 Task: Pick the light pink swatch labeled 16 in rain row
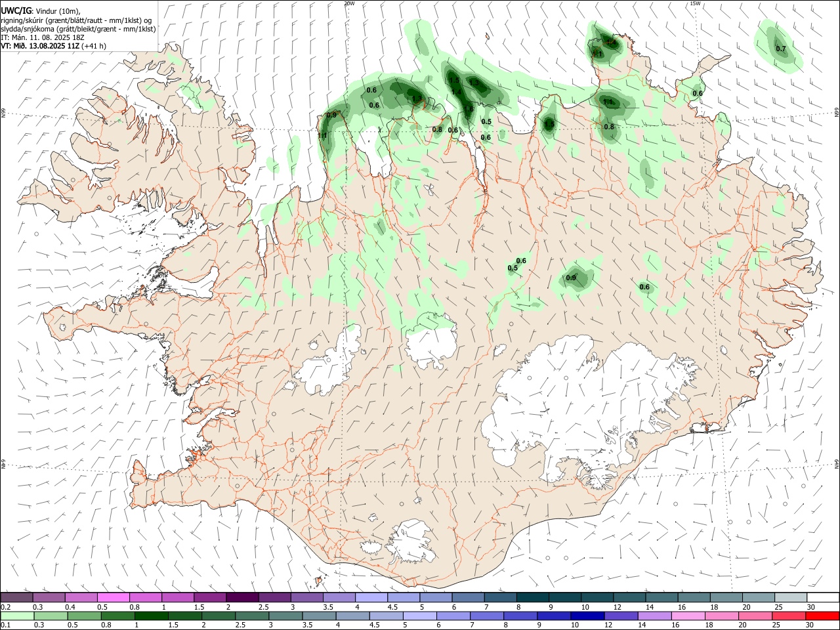point(688,616)
